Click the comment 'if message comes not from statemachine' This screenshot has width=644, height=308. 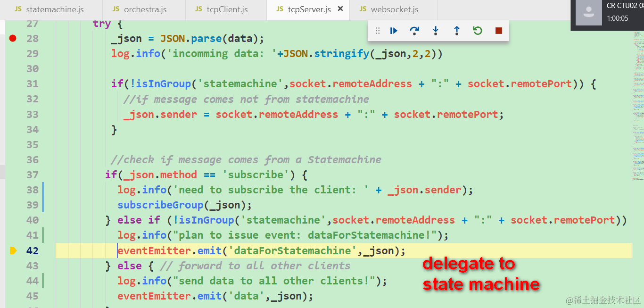246,100
